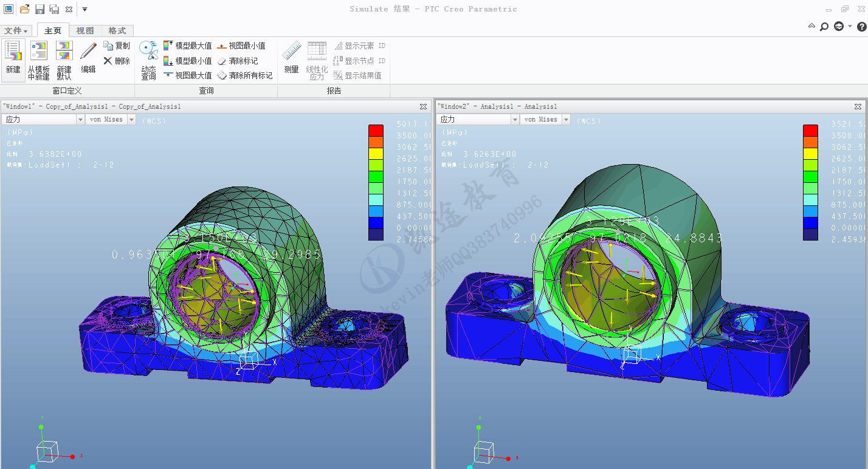This screenshot has height=469, width=868.
Task: Click scale value 3.6382E+00 in Window1
Action: [55, 154]
